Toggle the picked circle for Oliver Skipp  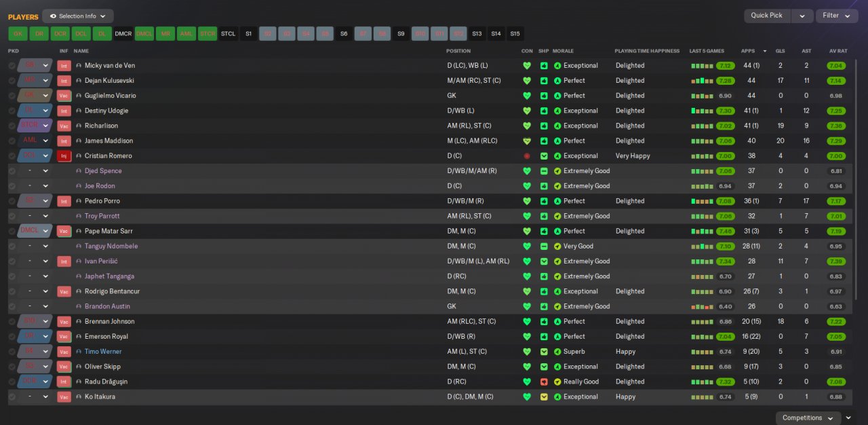click(12, 367)
